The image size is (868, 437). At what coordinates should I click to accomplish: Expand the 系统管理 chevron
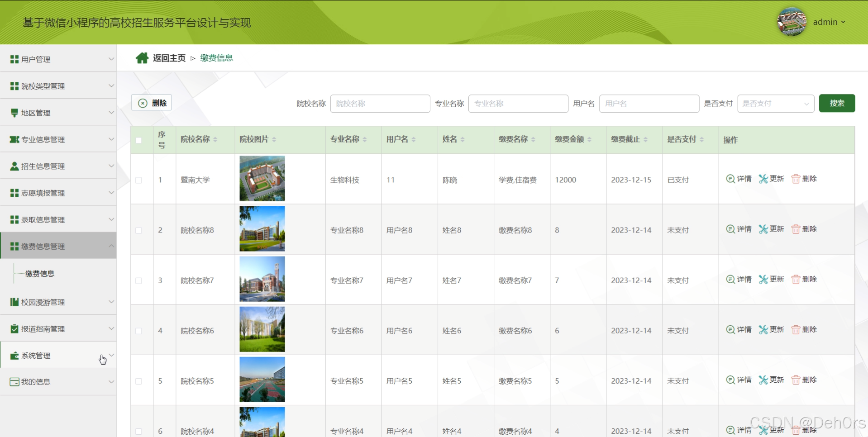pos(111,355)
